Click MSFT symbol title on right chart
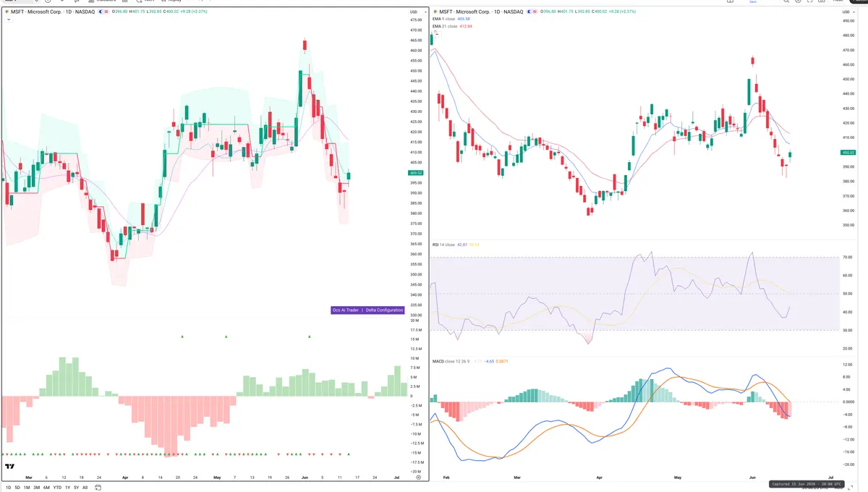 click(x=481, y=12)
